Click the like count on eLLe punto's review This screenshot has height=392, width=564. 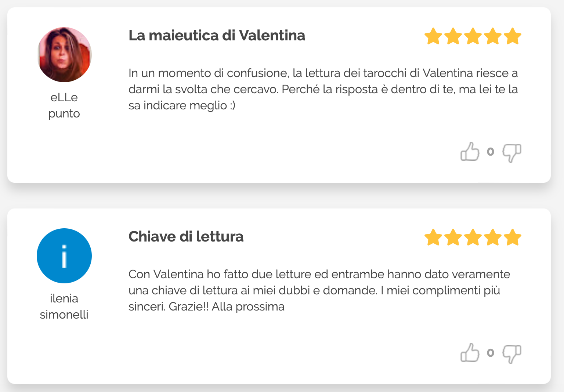click(491, 152)
